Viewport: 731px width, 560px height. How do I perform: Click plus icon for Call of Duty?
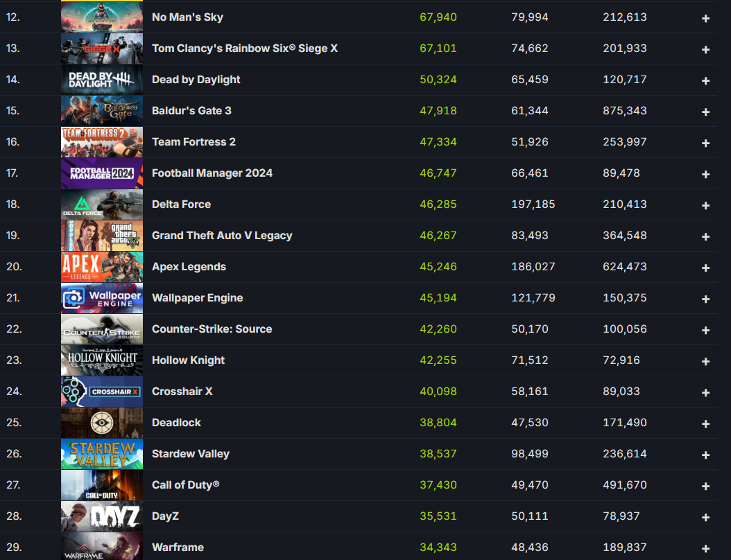[706, 487]
